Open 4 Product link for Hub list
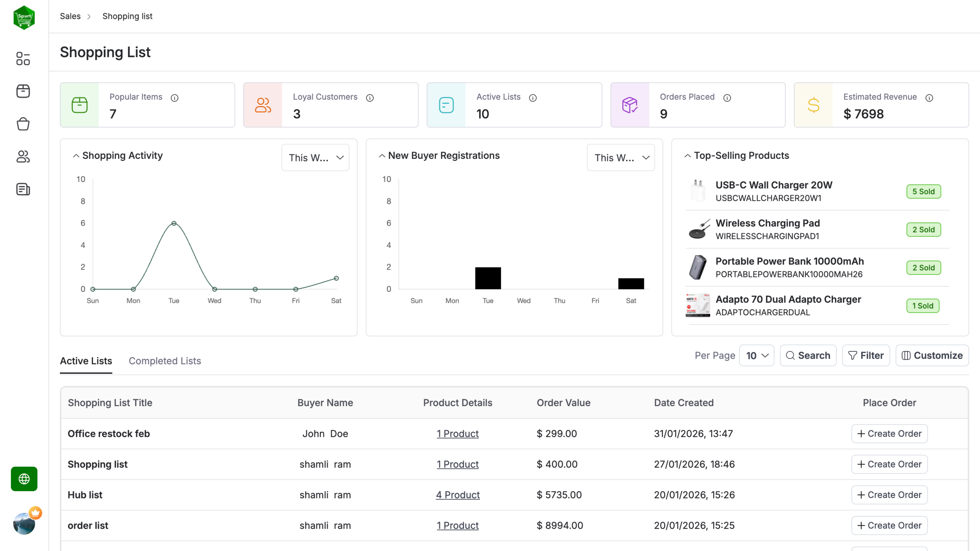The width and height of the screenshot is (980, 551). 458,495
